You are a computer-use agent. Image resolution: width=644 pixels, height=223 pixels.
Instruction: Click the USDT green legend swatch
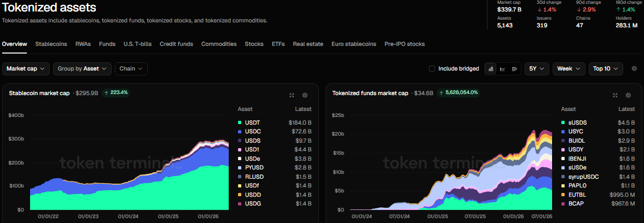point(240,122)
